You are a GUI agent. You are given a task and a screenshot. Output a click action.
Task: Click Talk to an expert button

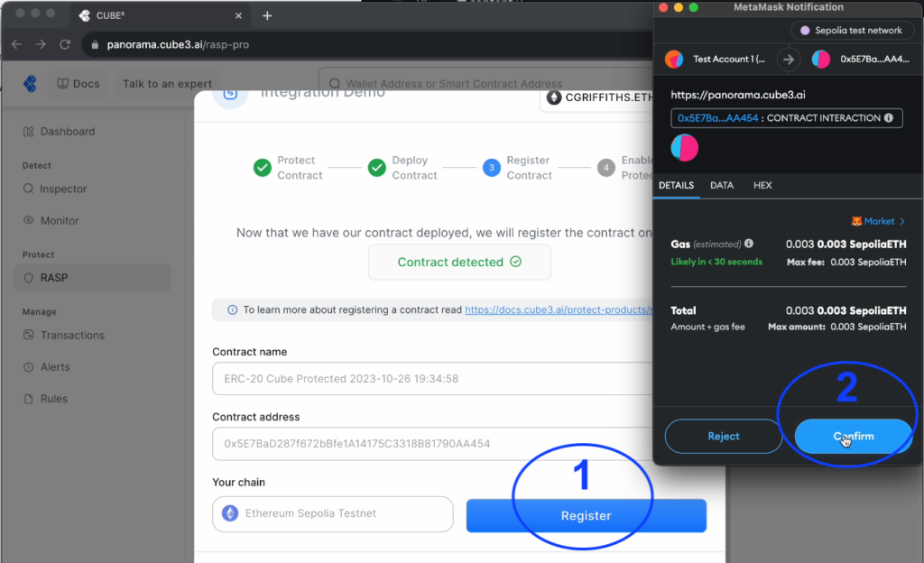pos(167,84)
